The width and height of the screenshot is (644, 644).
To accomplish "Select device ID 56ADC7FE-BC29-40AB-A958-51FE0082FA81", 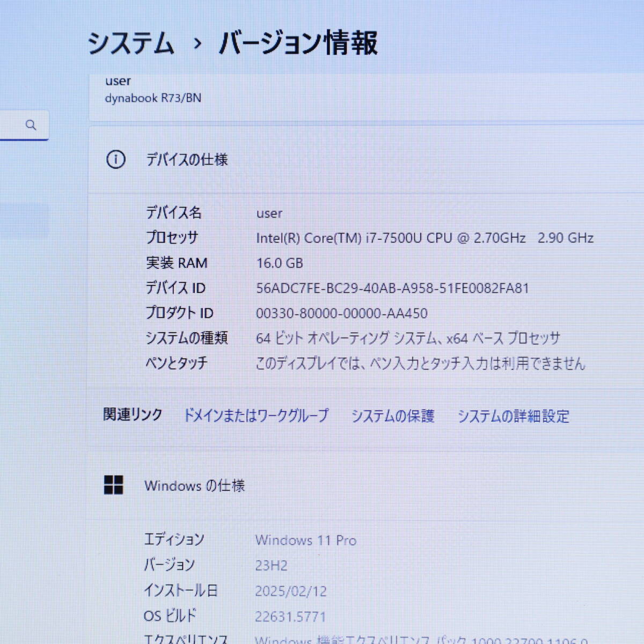I will tap(393, 288).
